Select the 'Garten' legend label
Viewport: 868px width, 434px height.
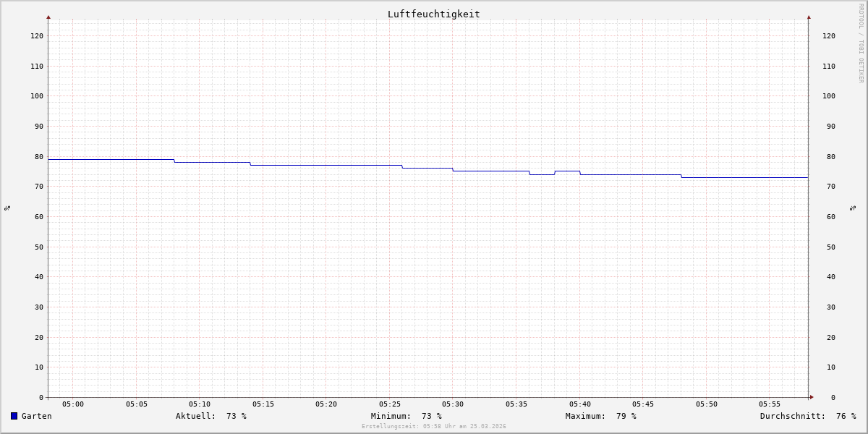tap(36, 416)
